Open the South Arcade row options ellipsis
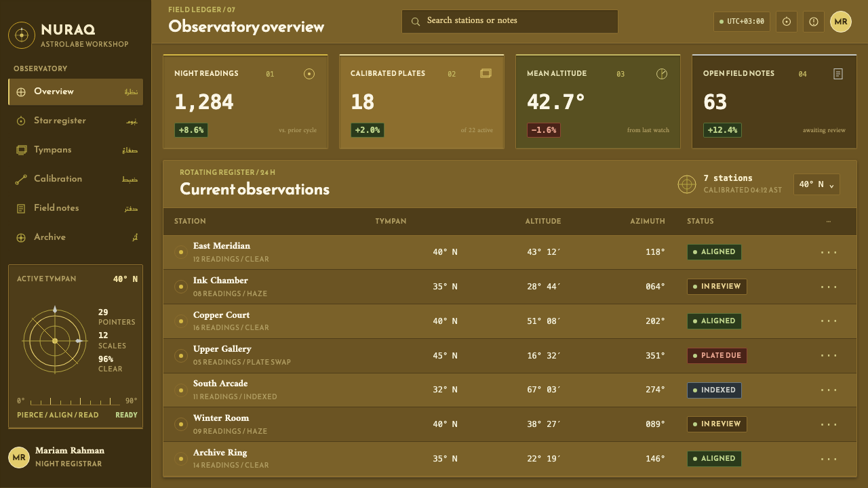This screenshot has width=868, height=488. coord(829,390)
